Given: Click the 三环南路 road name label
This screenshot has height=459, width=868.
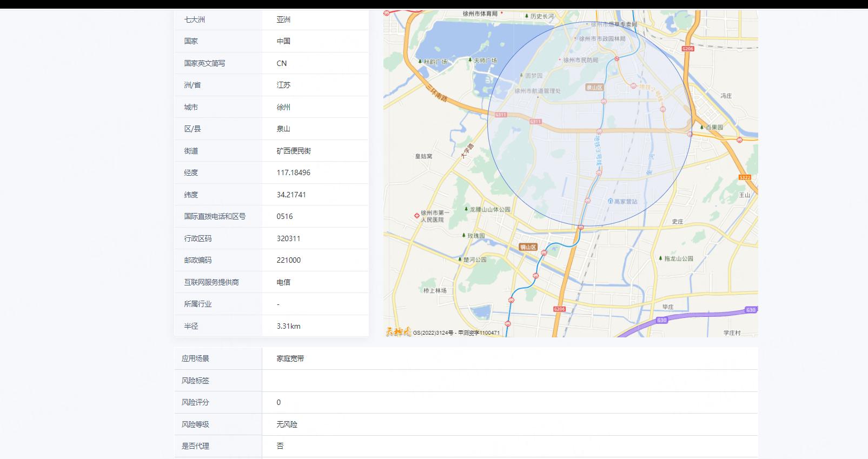Looking at the screenshot, I should (x=436, y=94).
